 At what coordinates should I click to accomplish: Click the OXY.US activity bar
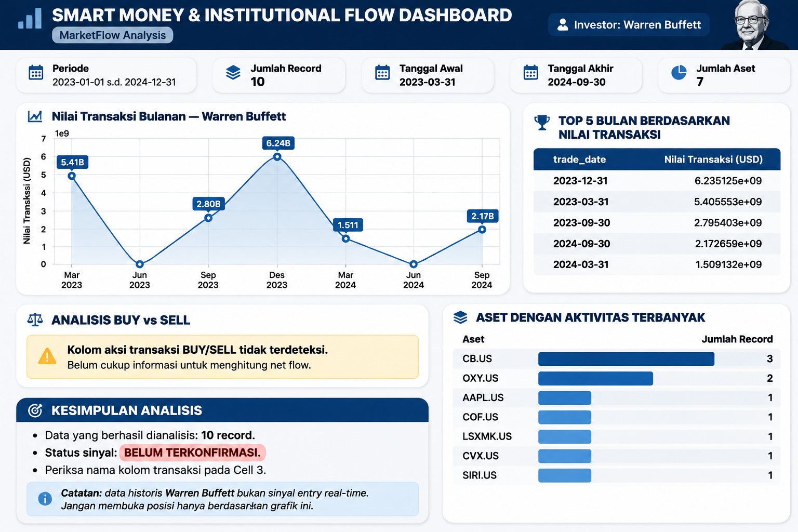click(595, 378)
